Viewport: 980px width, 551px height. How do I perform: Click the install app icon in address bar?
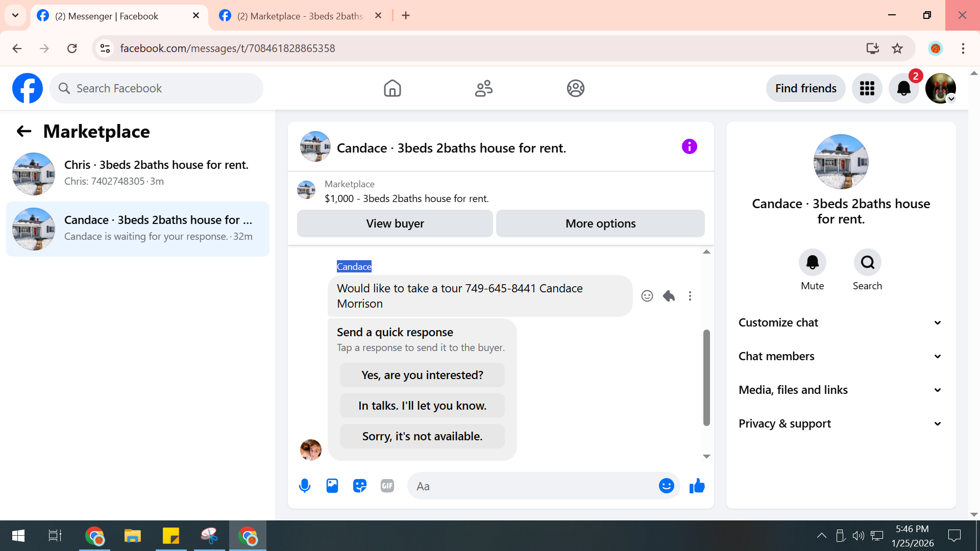(x=872, y=48)
